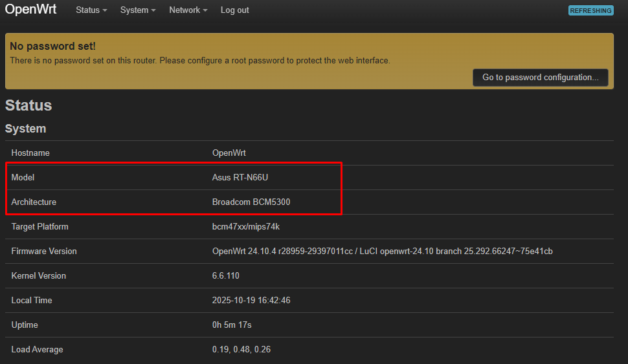
Task: Click the Model label
Action: pos(23,177)
